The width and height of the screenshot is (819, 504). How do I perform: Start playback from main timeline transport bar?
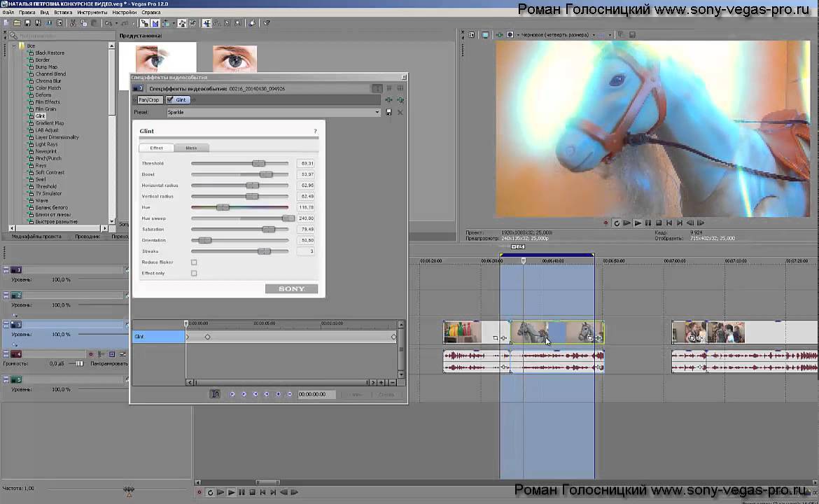coord(231,493)
